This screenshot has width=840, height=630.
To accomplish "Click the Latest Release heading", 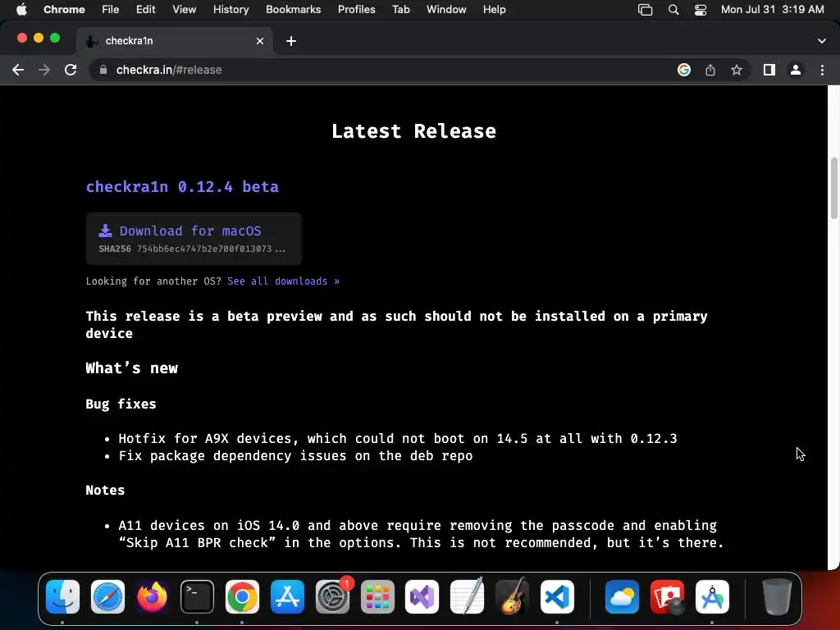I will [413, 131].
